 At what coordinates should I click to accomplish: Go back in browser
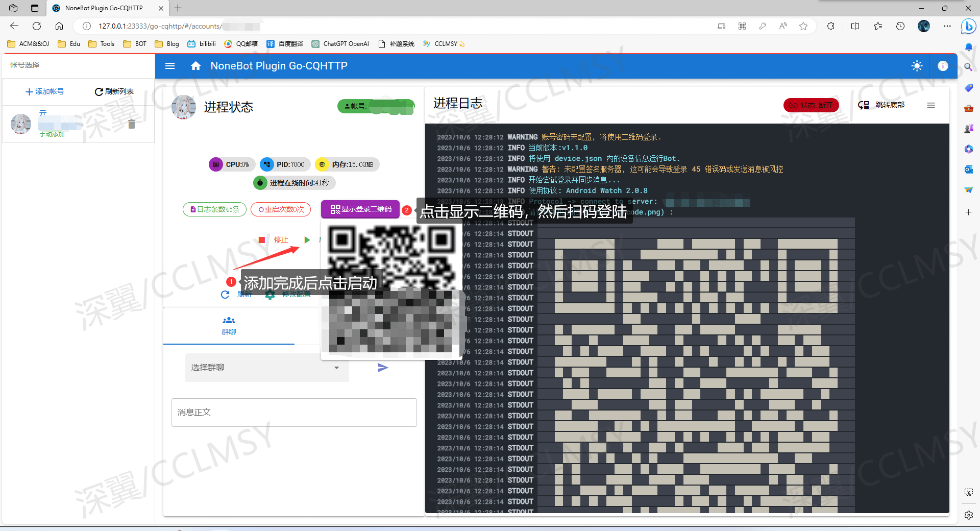point(14,26)
